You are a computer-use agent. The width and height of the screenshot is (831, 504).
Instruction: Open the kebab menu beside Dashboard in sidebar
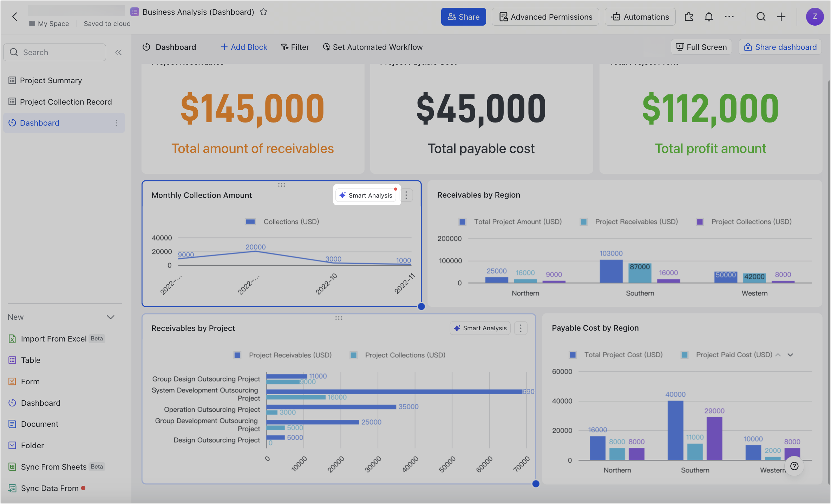(117, 123)
